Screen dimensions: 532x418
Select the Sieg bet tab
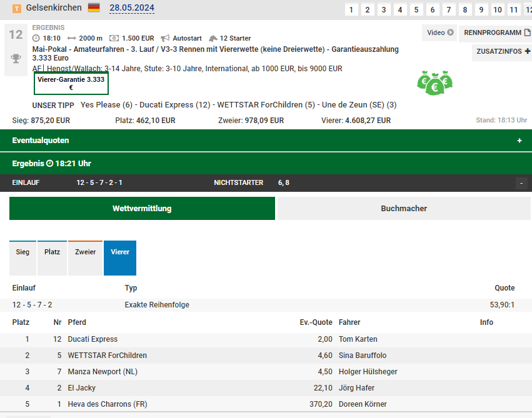[x=23, y=257]
